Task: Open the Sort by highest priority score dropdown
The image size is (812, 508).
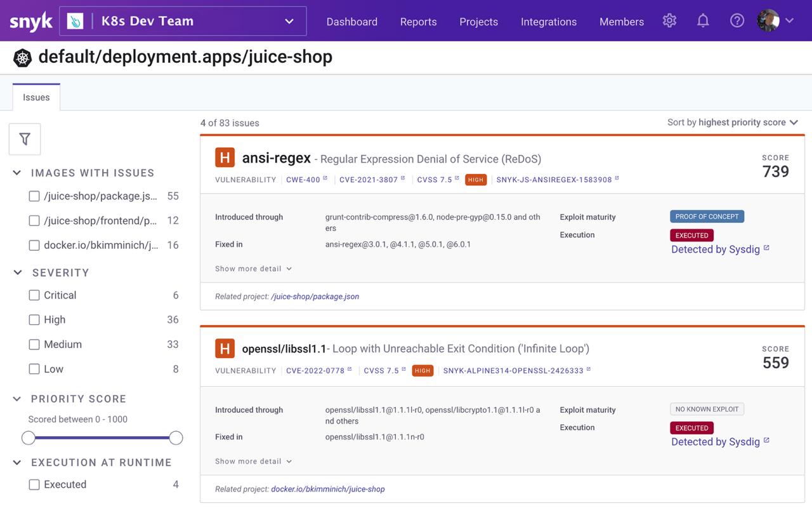Action: point(733,123)
